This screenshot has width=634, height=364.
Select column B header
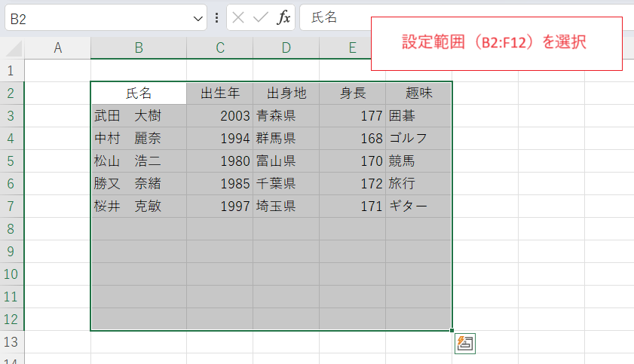(x=139, y=48)
